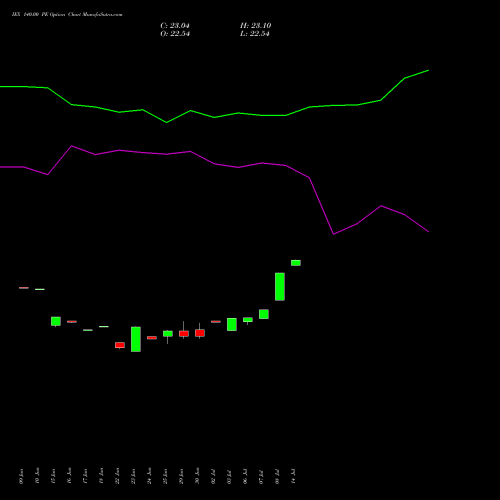The width and height of the screenshot is (500, 500).
Task: Select the 25 Jun date label
Action: [165, 476]
